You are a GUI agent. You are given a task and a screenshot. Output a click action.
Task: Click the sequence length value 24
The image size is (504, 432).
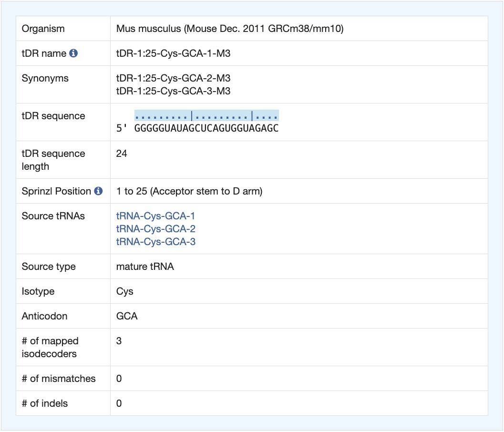click(122, 154)
